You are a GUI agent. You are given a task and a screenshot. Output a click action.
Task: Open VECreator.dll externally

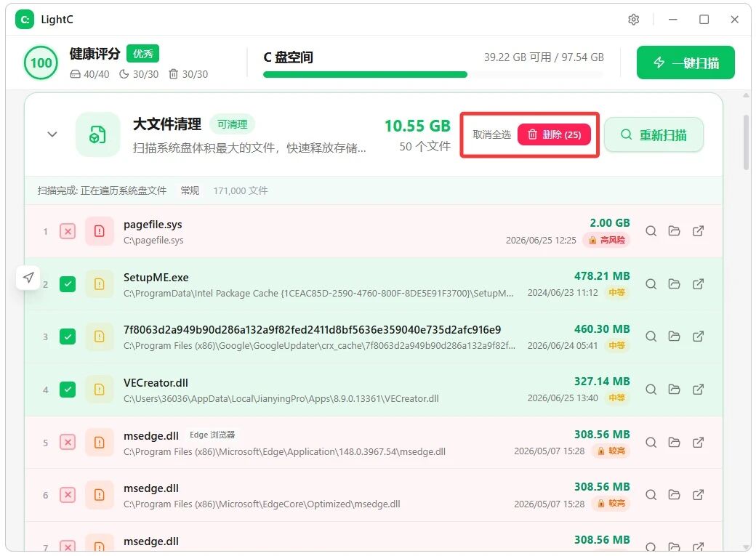698,389
